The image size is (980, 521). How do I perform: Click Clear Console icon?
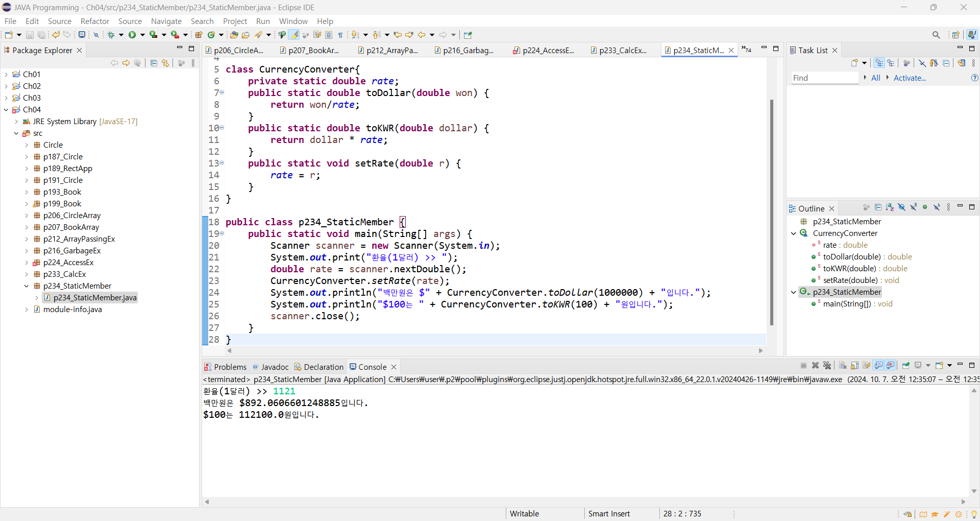843,365
